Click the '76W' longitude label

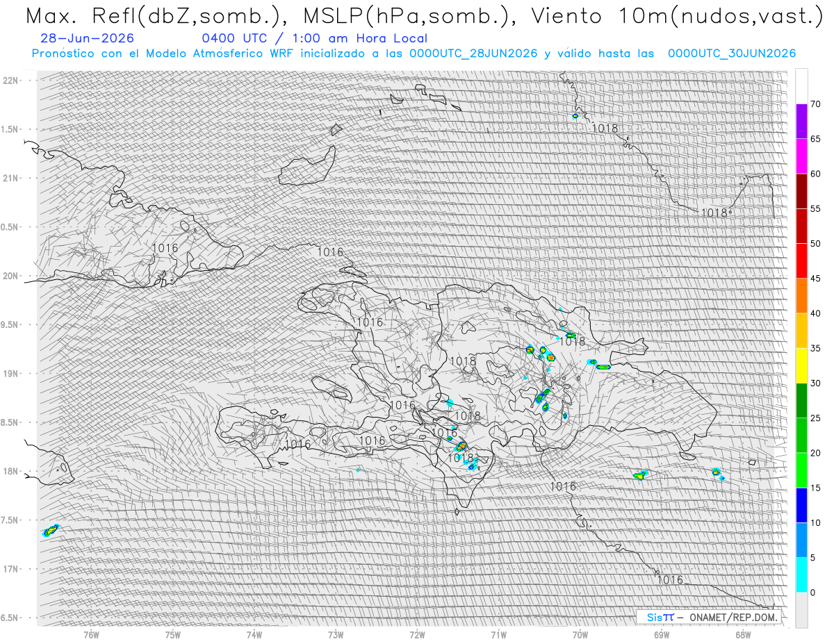pos(91,635)
